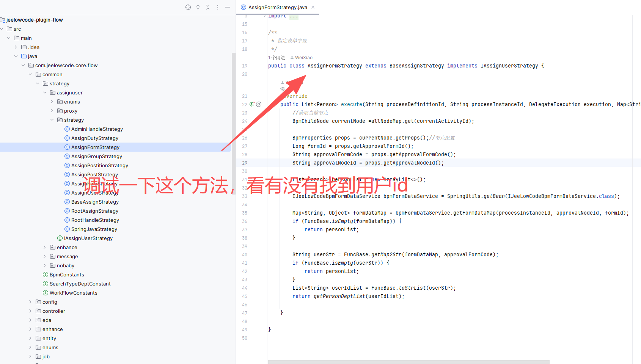This screenshot has width=641, height=364.
Task: Expand the .idea folder
Action: 16,47
